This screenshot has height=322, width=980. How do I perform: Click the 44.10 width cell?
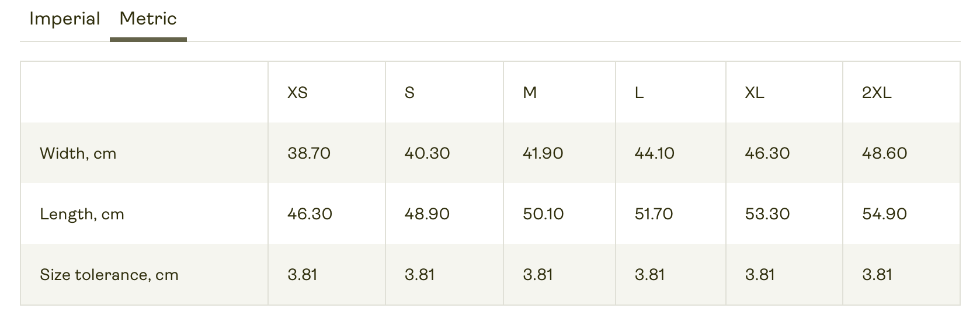click(655, 153)
